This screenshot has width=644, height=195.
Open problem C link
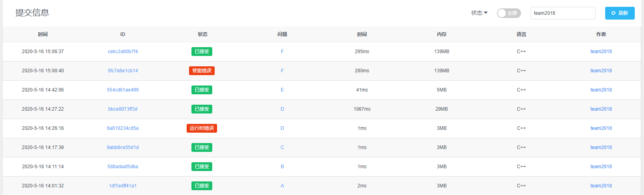pyautogui.click(x=282, y=147)
